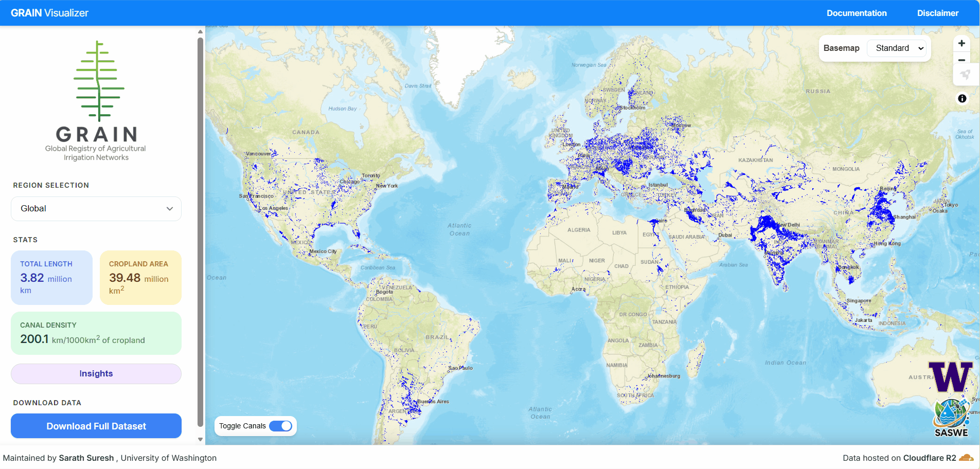Click the map navigation arrow control

(x=965, y=75)
